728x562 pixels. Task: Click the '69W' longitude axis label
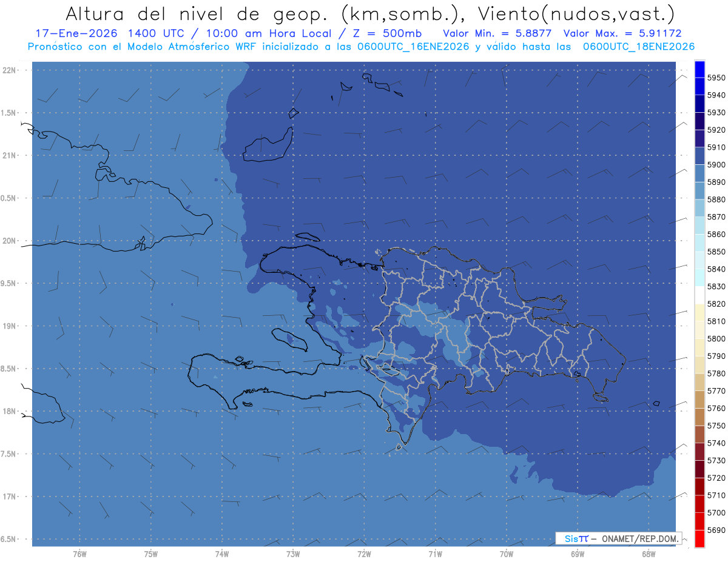(578, 554)
